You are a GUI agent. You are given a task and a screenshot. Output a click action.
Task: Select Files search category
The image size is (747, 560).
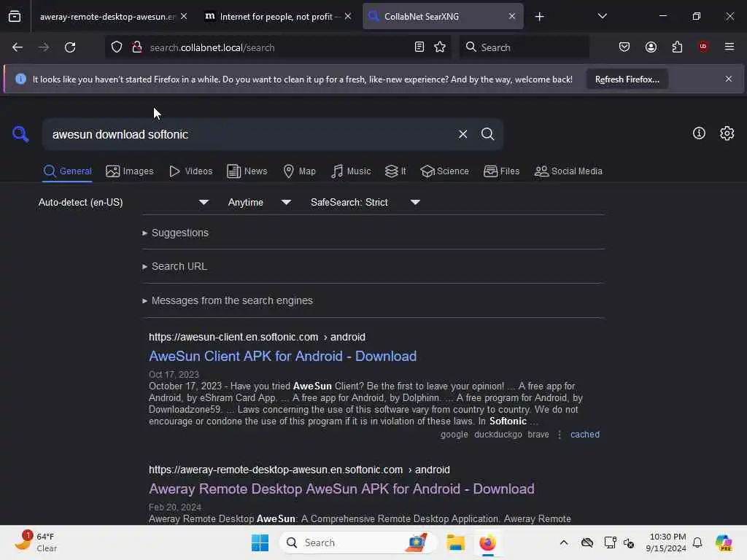click(x=502, y=171)
